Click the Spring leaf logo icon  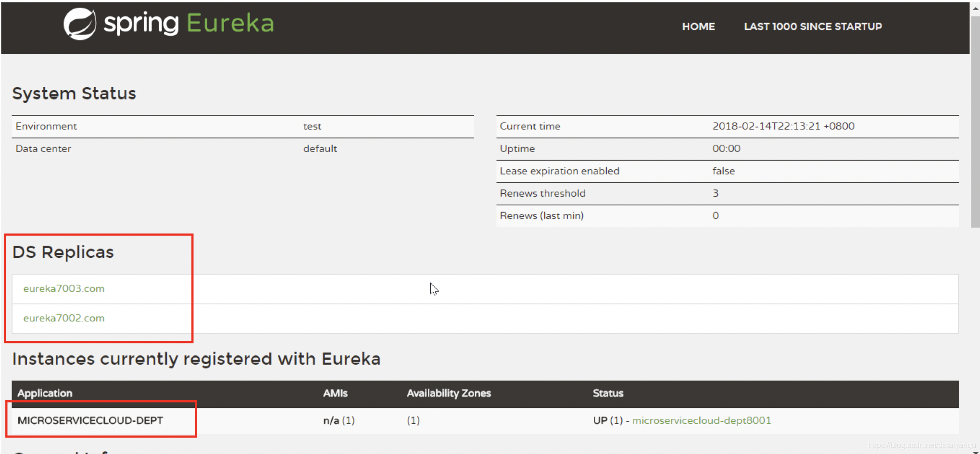[80, 24]
